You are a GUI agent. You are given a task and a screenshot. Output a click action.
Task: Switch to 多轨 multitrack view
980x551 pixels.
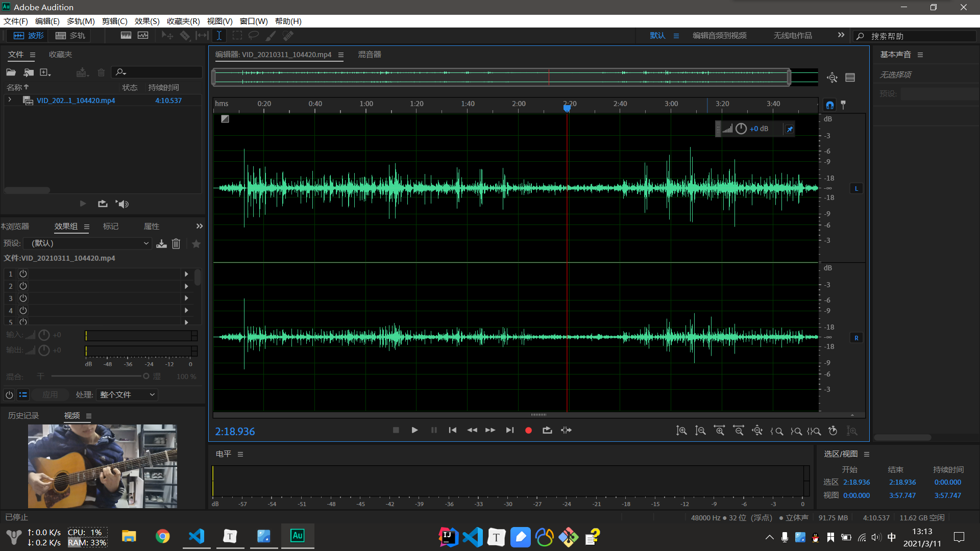pyautogui.click(x=70, y=36)
